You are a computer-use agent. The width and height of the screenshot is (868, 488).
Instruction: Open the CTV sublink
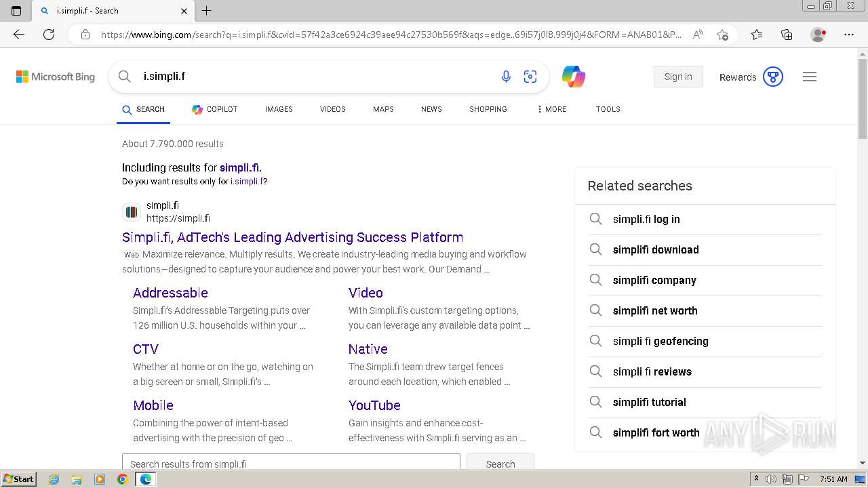(x=146, y=349)
